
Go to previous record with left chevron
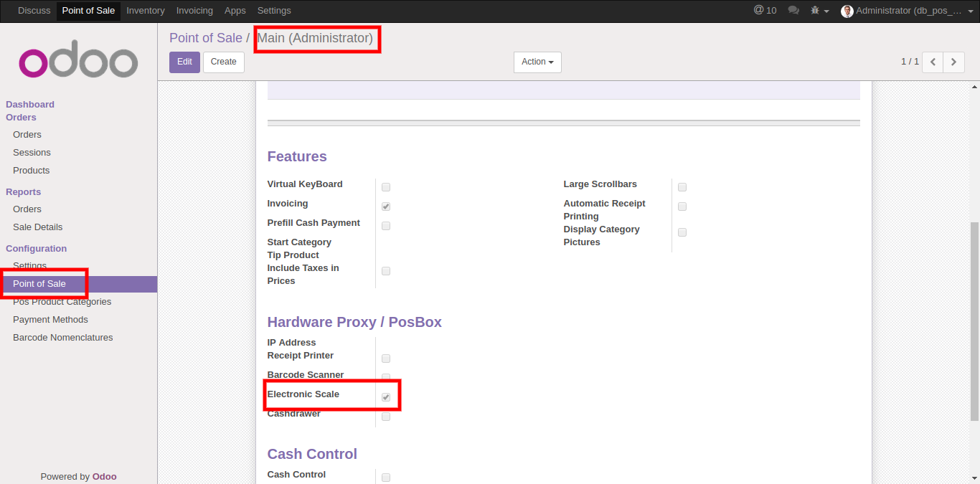933,62
